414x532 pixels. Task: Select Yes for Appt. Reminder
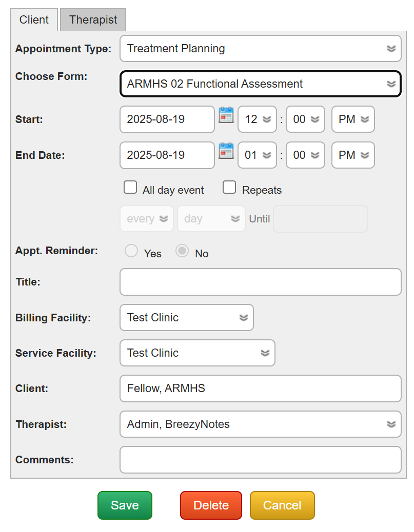131,251
